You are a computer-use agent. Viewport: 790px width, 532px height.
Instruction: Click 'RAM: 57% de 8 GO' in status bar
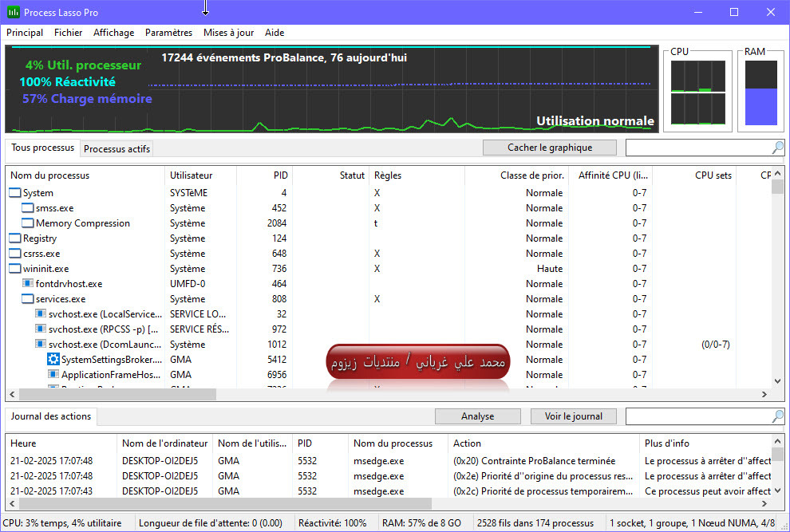(421, 523)
